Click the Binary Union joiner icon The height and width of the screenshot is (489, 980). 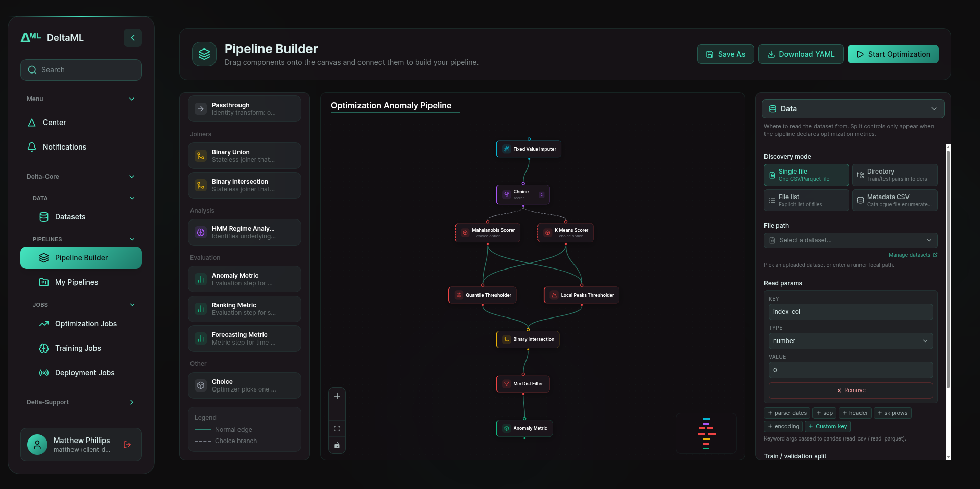(201, 156)
